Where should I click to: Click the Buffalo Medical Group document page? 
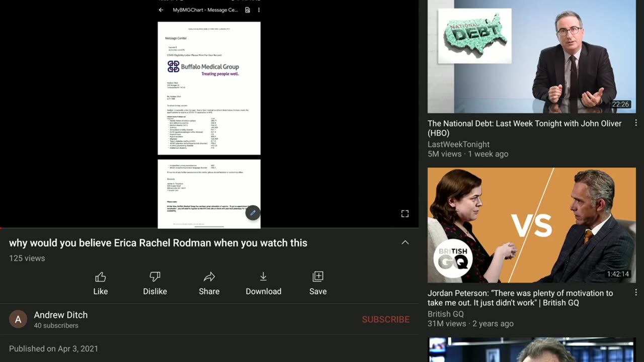pos(209,88)
